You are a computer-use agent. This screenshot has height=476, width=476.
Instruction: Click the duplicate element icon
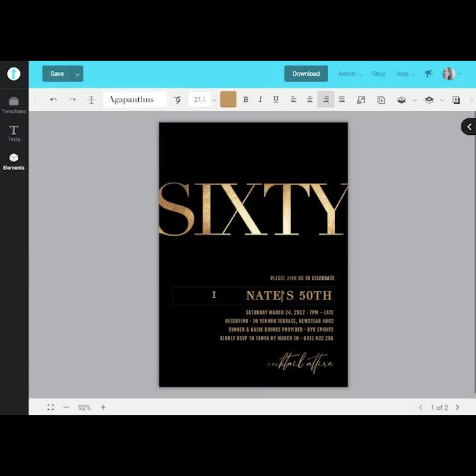(x=381, y=100)
